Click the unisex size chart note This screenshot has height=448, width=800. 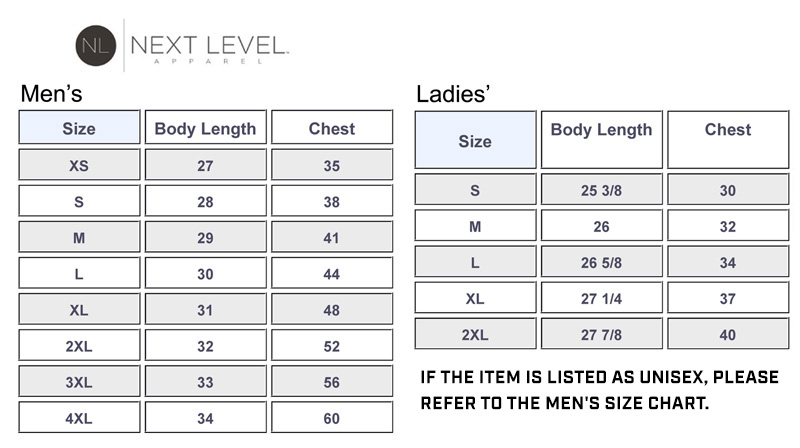point(598,392)
